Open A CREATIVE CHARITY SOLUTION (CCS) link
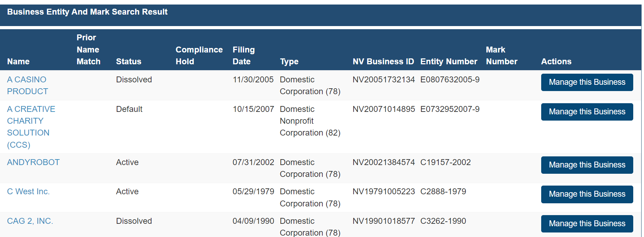 [31, 126]
